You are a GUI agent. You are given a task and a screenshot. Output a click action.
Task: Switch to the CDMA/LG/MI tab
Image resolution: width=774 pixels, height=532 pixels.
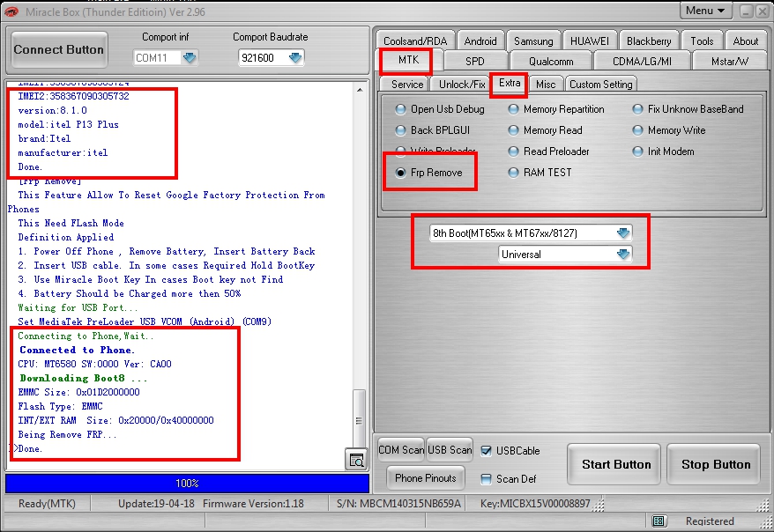pos(642,61)
